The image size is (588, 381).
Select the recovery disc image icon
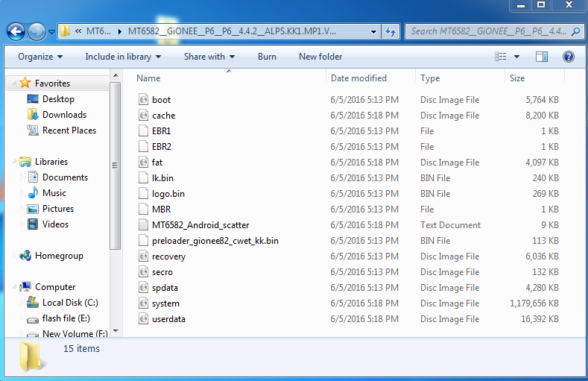[143, 256]
